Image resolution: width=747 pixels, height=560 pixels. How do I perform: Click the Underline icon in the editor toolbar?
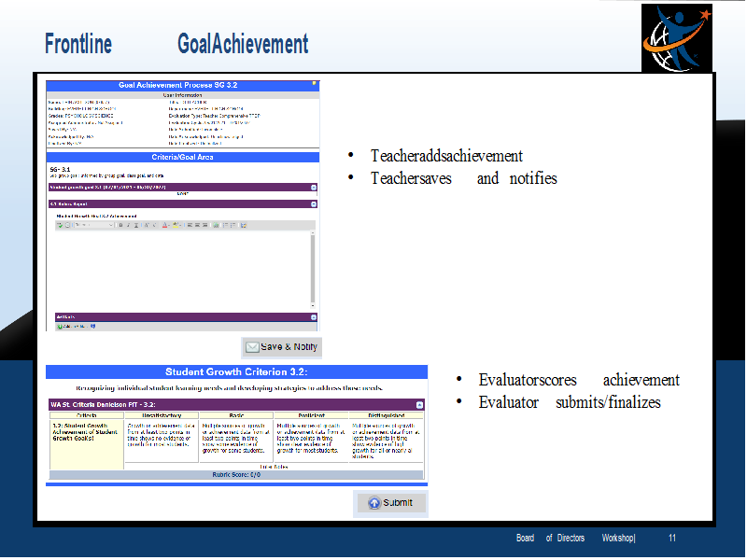pos(136,225)
